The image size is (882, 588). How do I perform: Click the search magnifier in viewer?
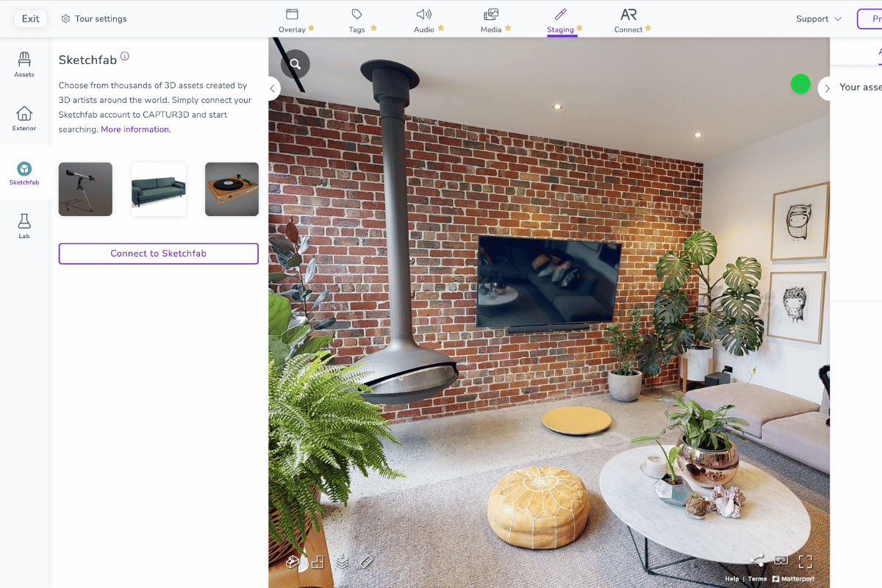tap(295, 64)
